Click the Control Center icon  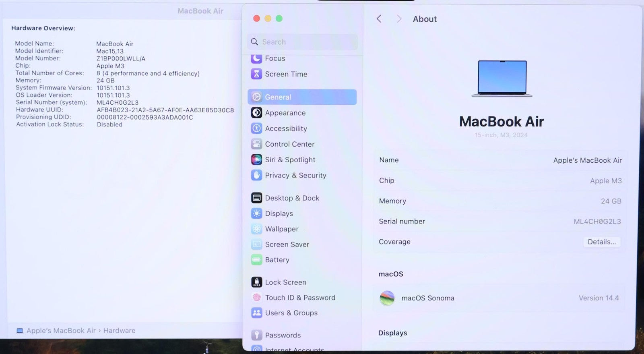tap(256, 144)
